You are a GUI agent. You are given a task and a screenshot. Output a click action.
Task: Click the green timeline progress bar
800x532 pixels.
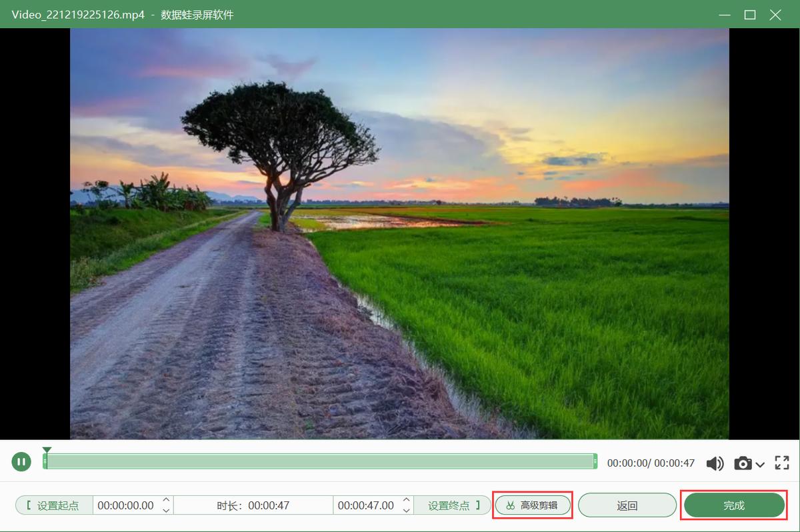point(320,461)
